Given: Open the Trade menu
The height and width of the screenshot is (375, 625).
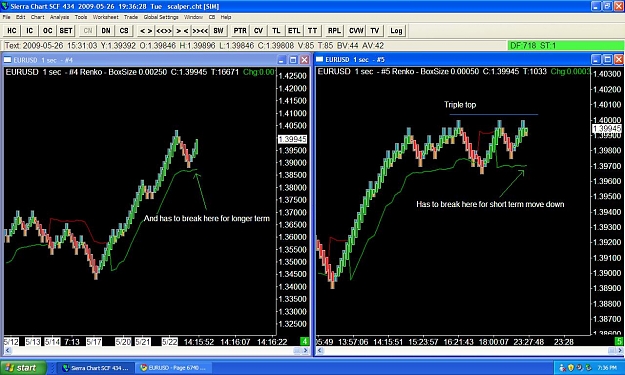Looking at the screenshot, I should tap(131, 17).
